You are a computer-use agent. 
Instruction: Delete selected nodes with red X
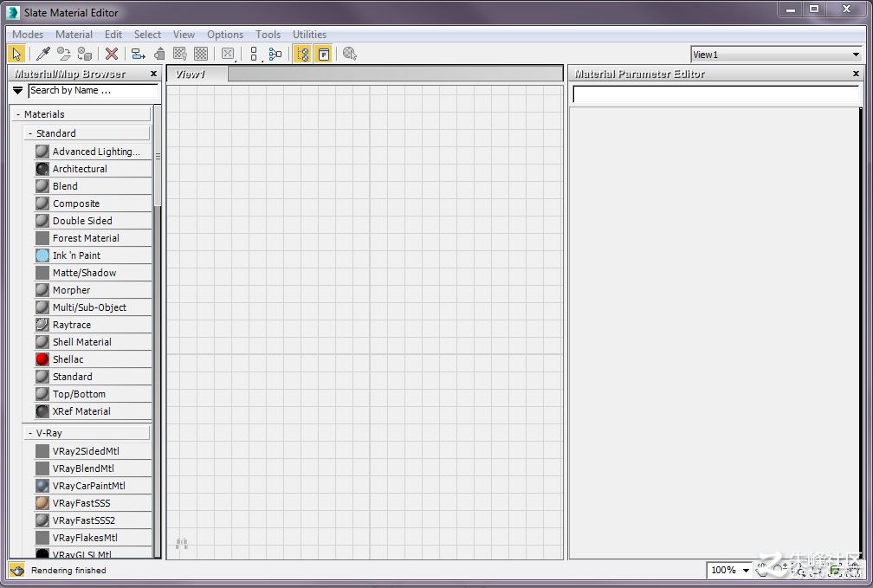[112, 54]
